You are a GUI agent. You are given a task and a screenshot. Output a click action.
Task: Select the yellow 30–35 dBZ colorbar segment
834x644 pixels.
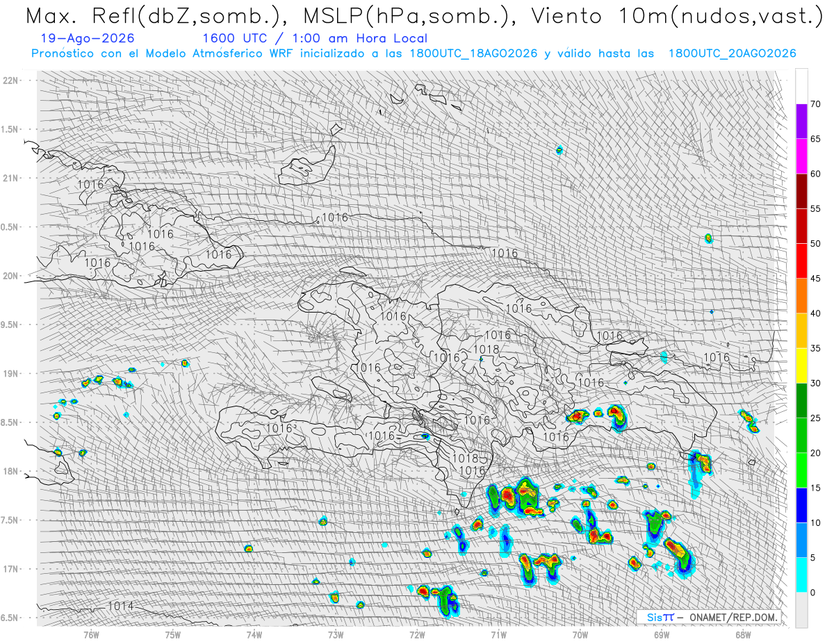point(801,365)
